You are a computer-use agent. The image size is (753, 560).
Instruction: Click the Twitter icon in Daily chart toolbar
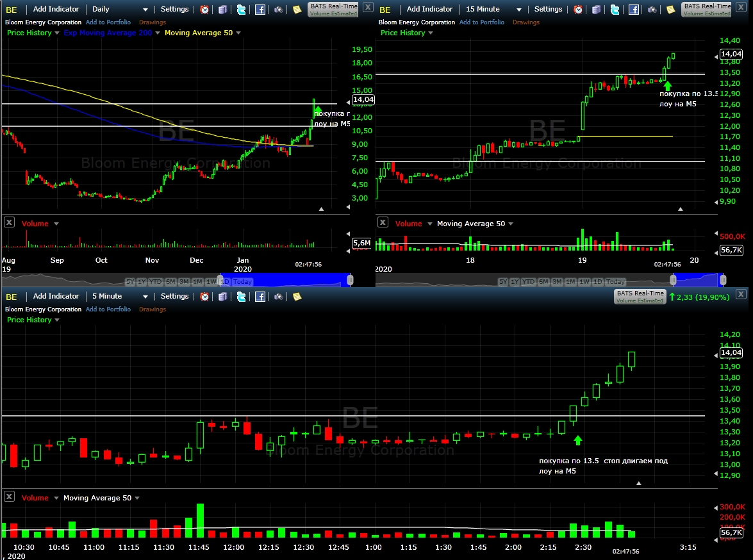pos(241,10)
